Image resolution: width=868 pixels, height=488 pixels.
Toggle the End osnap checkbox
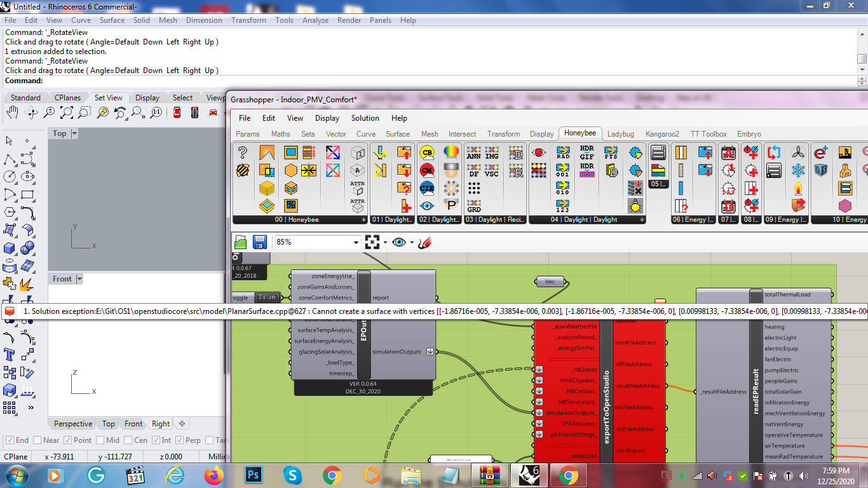point(10,440)
